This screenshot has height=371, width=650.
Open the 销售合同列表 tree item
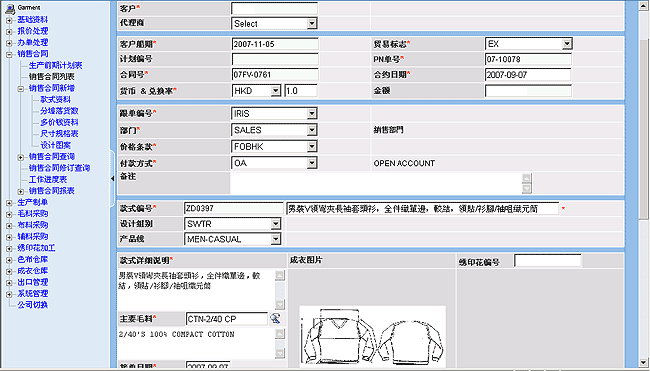pos(52,77)
